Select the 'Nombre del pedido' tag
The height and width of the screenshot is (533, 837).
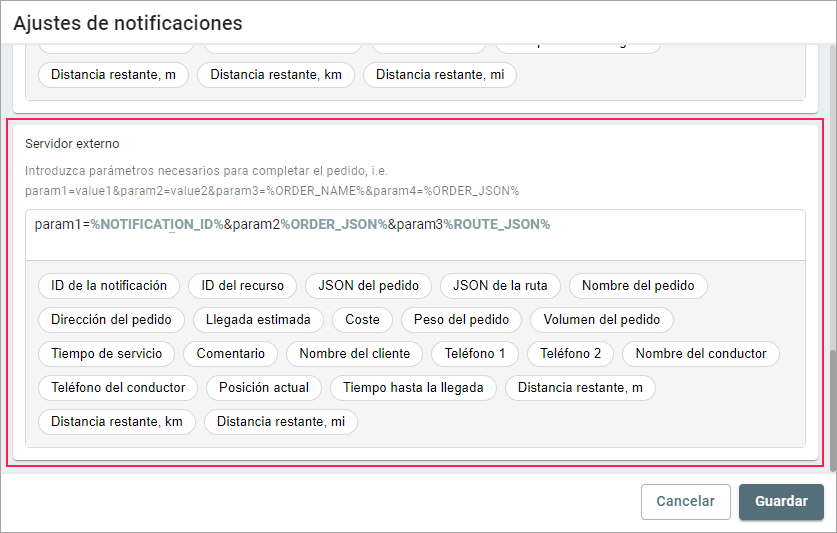click(x=638, y=286)
